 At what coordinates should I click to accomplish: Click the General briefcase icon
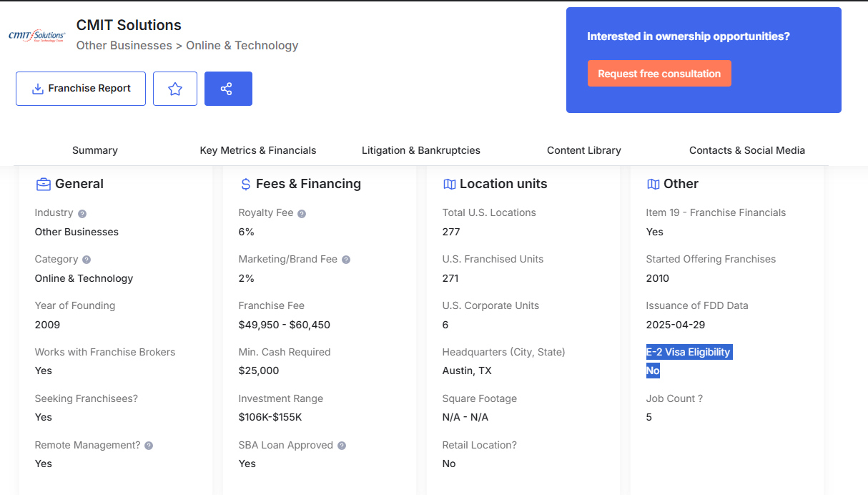[x=43, y=184]
